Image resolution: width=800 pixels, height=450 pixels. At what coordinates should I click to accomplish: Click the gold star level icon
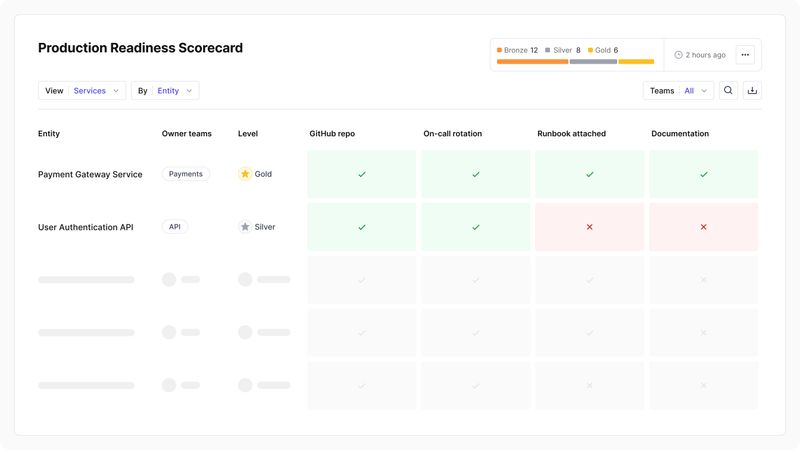pyautogui.click(x=245, y=174)
